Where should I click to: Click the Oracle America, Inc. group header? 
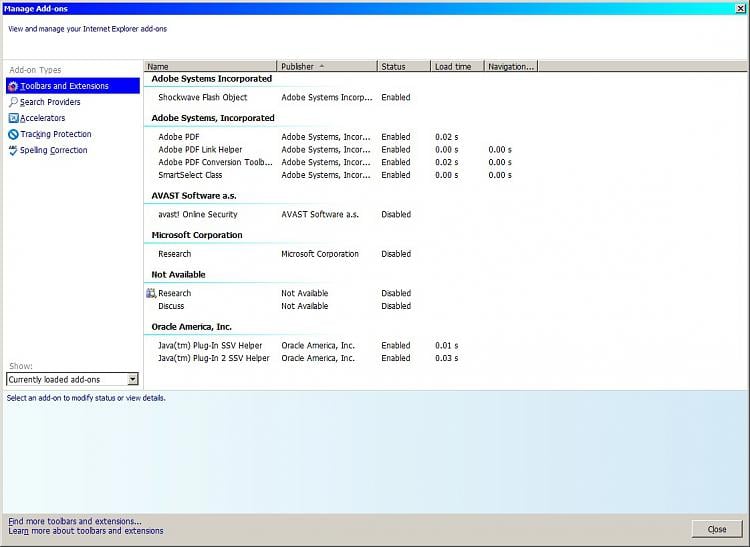tap(191, 327)
